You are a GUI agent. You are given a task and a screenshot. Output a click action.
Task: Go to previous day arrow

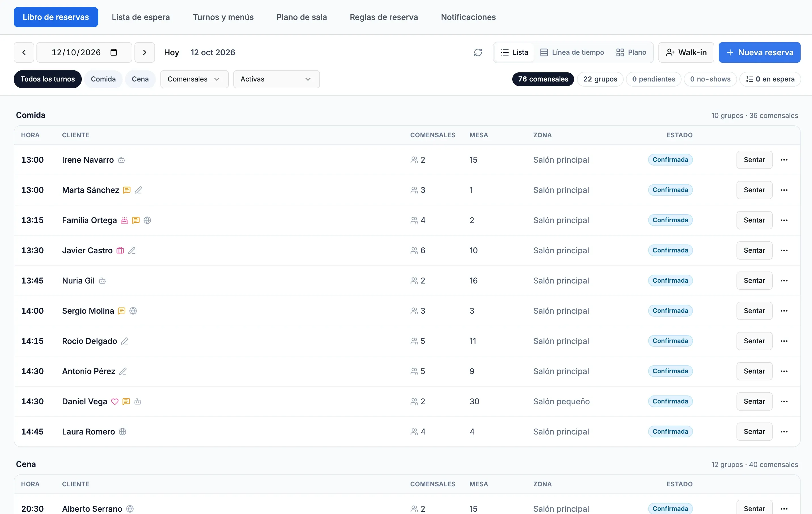[x=24, y=52]
